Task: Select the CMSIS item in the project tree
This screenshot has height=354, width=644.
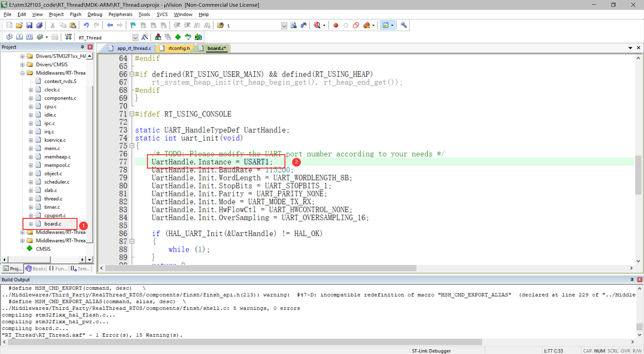Action: pos(43,249)
